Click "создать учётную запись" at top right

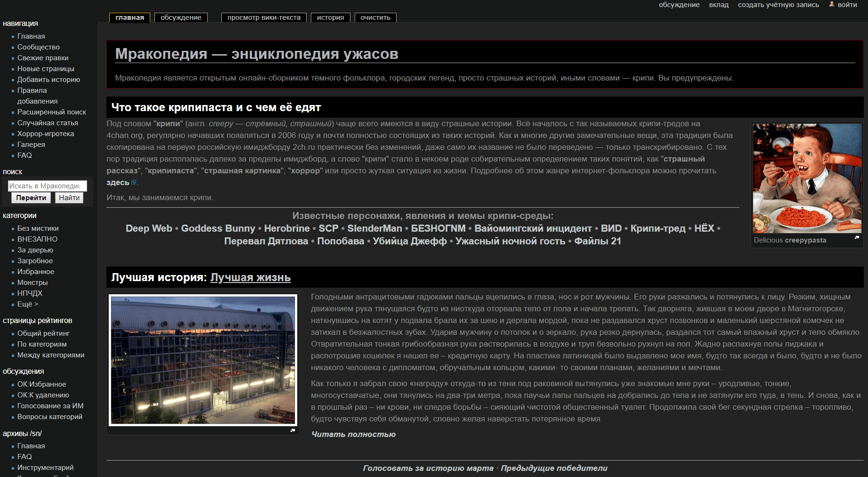778,5
